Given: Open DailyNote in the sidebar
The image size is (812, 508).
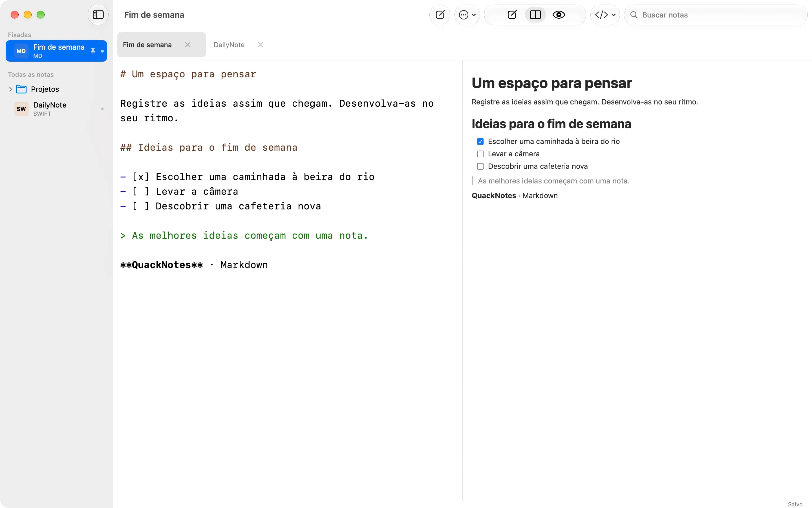Looking at the screenshot, I should (x=56, y=109).
